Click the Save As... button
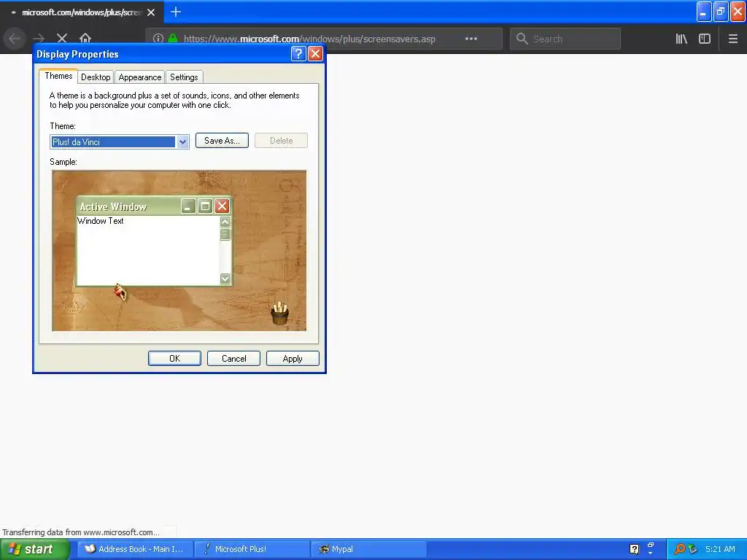This screenshot has height=560, width=747. tap(222, 141)
